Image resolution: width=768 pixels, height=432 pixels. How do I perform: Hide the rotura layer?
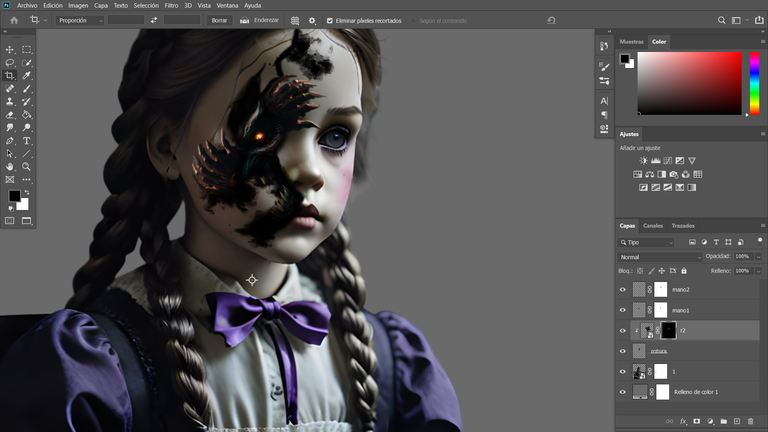tap(623, 351)
